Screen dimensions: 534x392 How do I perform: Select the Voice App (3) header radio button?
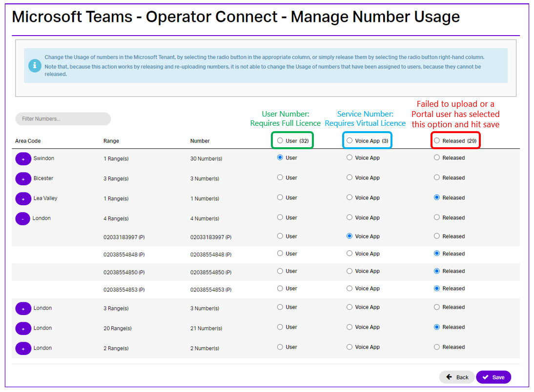coord(349,140)
